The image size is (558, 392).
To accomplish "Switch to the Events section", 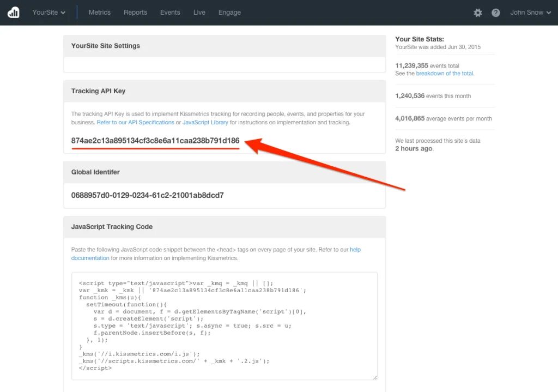I will [x=170, y=13].
